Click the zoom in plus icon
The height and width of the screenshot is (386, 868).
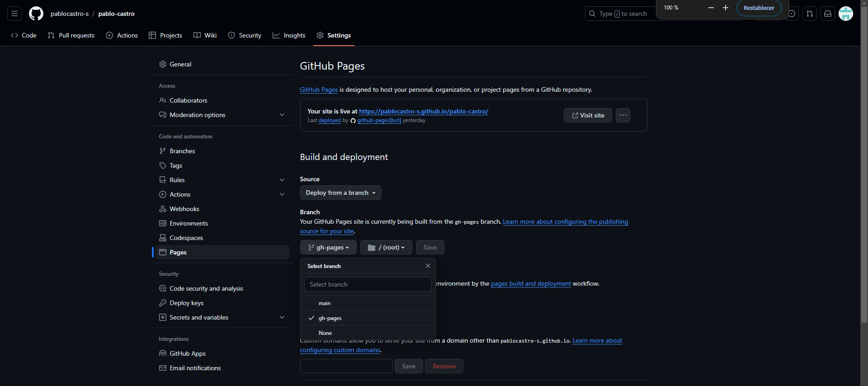(x=726, y=8)
